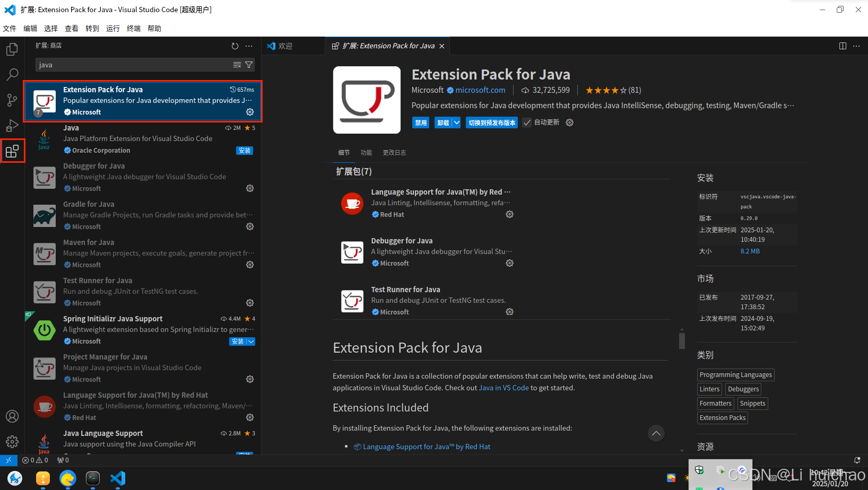Switch to the Changelog tab of the extension page
The width and height of the screenshot is (868, 490).
click(394, 153)
